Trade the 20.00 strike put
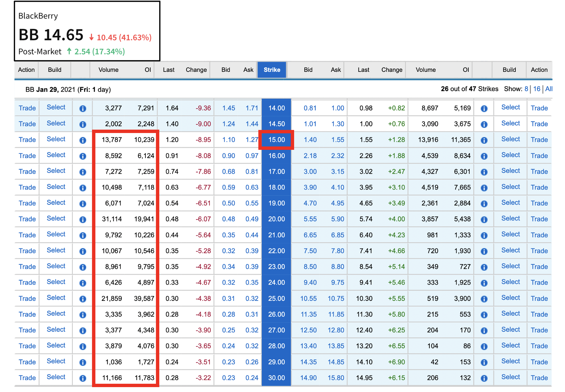Screen dimensions: 565x392 (x=539, y=219)
